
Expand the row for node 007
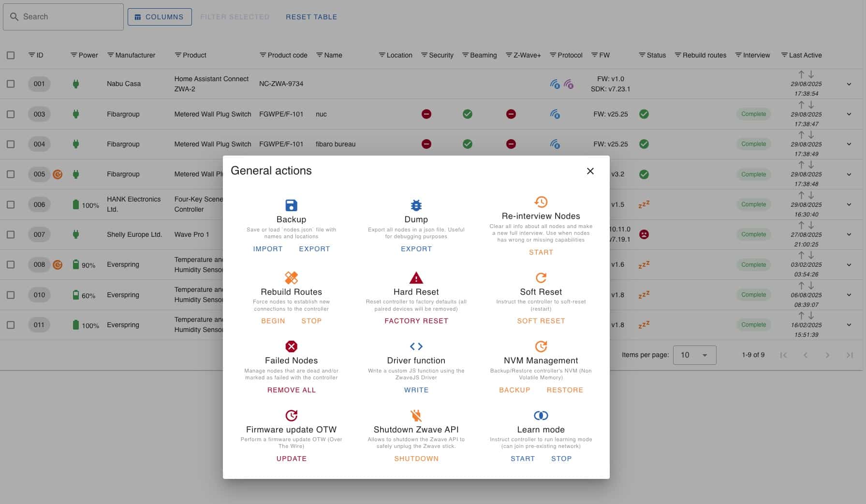(849, 234)
